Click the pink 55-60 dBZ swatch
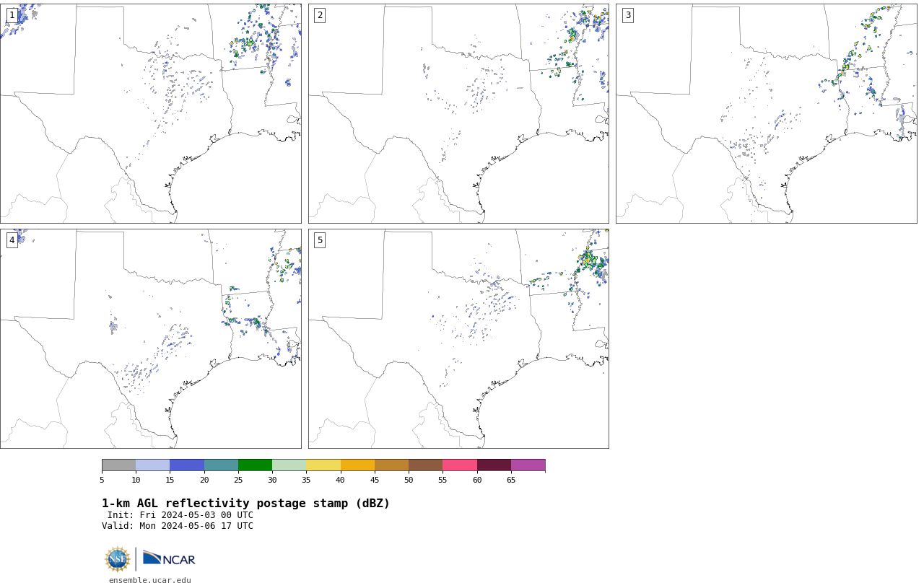The image size is (924, 588). point(460,465)
